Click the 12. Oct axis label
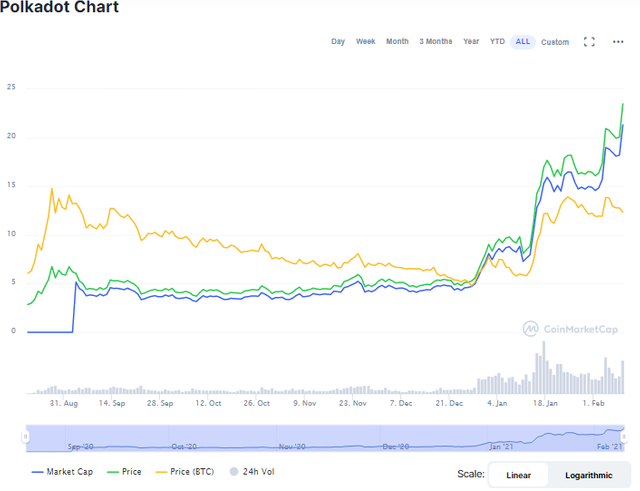This screenshot has width=640, height=491. tap(208, 403)
